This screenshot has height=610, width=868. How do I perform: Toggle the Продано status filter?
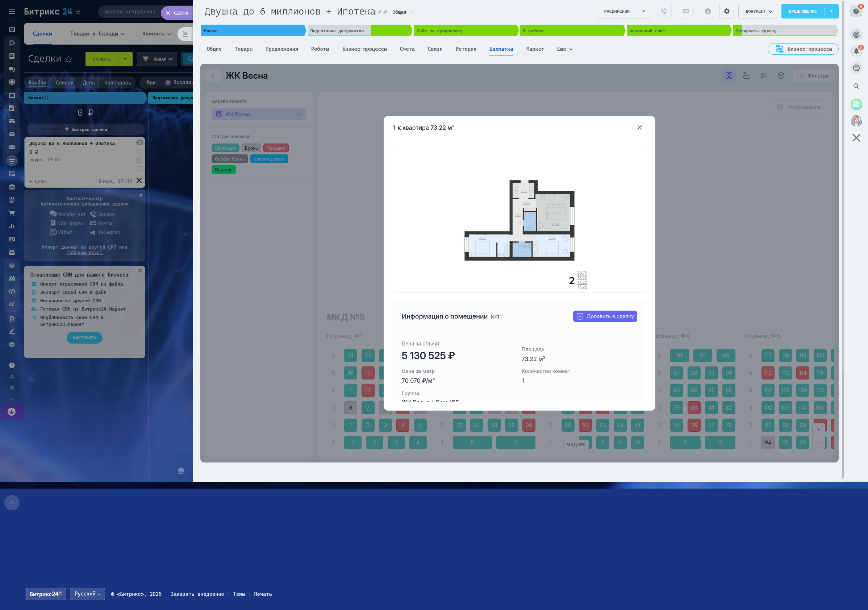(x=276, y=148)
